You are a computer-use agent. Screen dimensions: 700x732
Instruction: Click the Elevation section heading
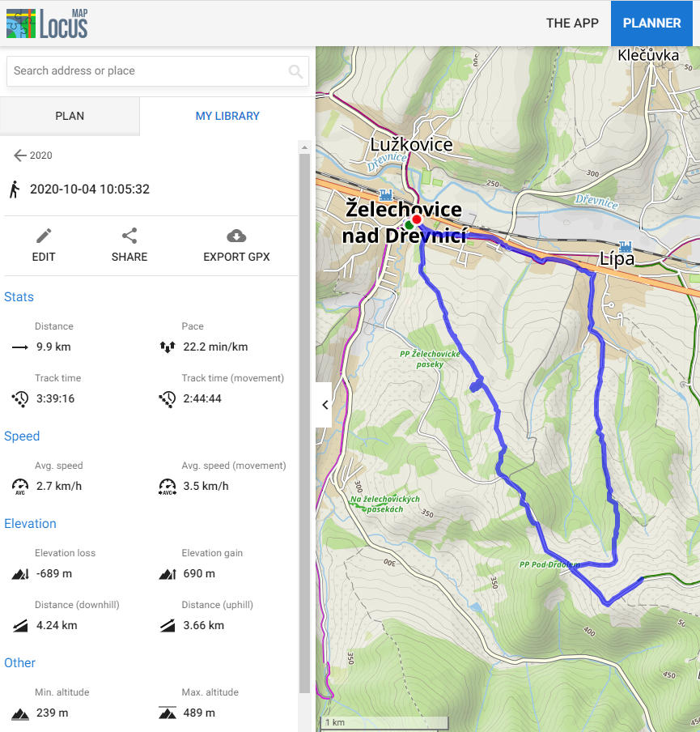30,524
